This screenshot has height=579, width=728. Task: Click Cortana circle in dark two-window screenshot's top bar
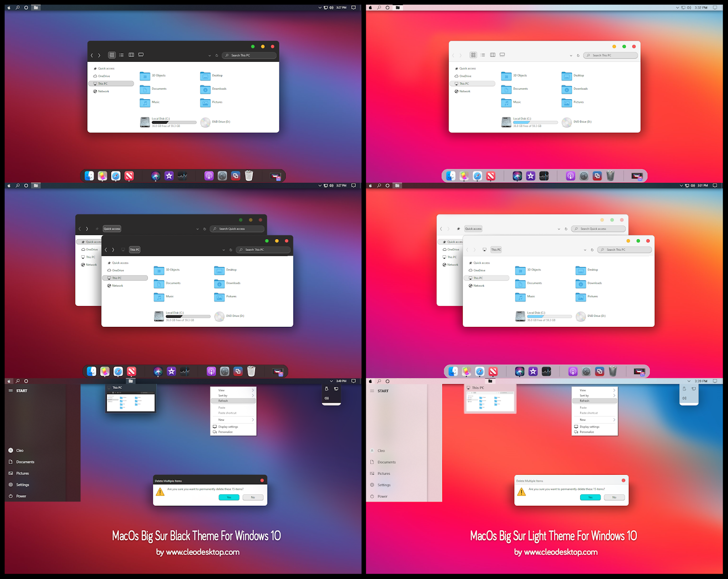click(26, 186)
